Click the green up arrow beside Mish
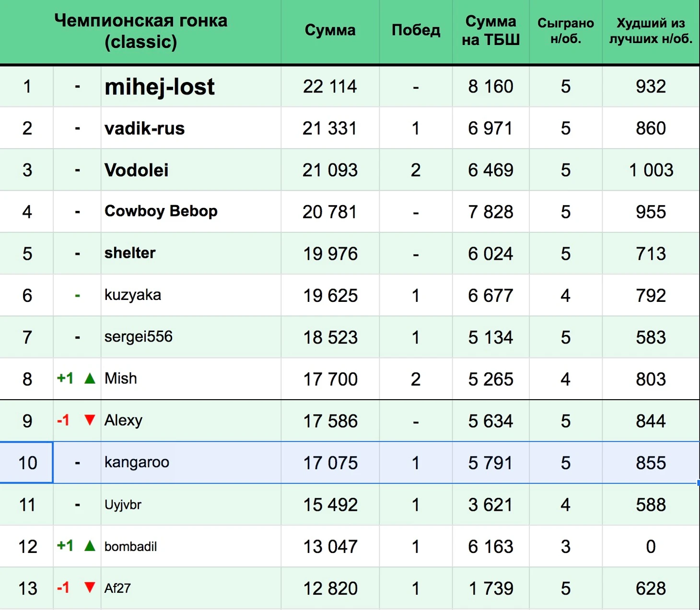This screenshot has width=700, height=610. (90, 379)
